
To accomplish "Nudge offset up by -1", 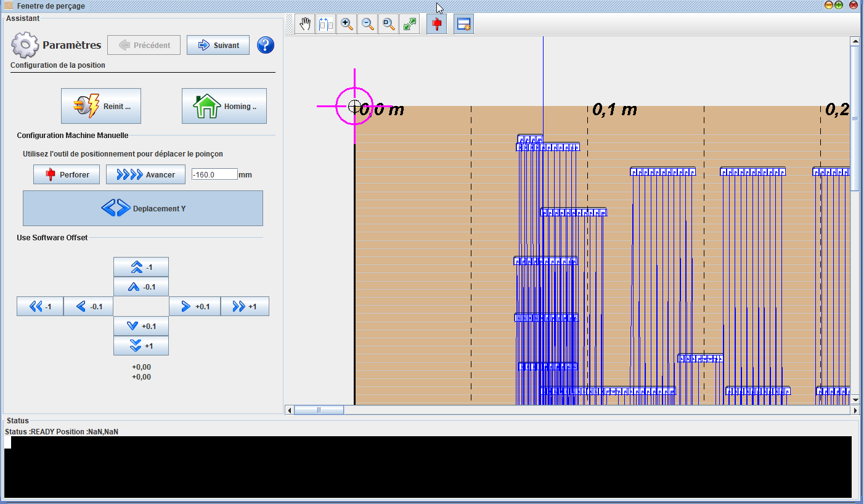I will pos(141,267).
